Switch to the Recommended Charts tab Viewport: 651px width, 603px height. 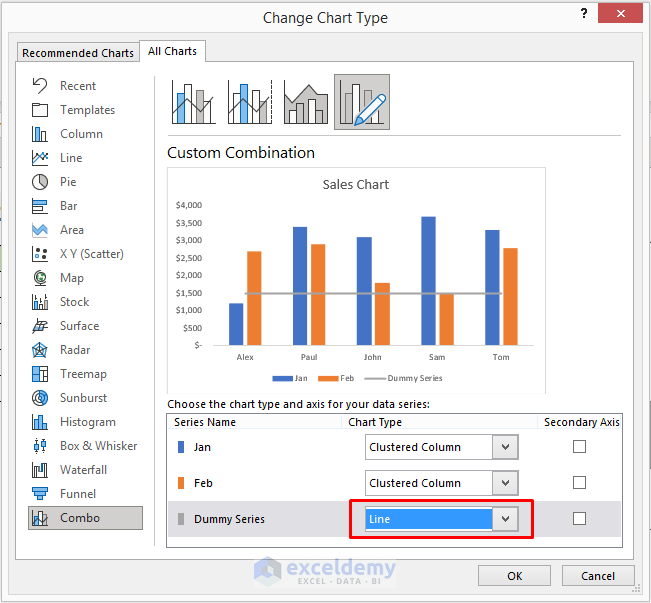[78, 53]
